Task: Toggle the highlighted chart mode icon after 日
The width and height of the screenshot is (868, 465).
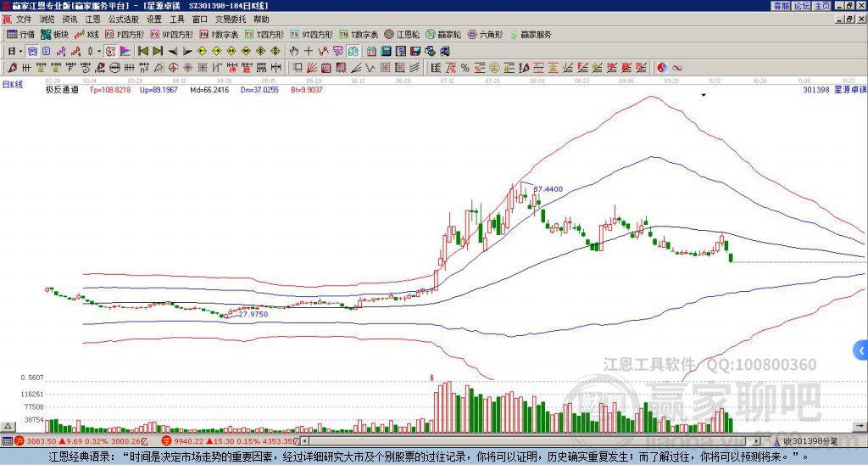Action: point(33,52)
